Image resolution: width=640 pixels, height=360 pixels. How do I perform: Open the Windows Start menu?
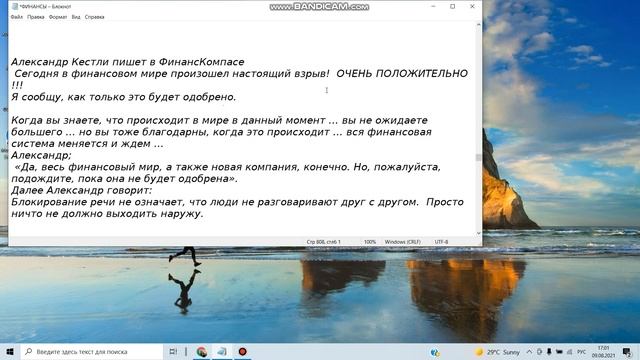point(10,352)
